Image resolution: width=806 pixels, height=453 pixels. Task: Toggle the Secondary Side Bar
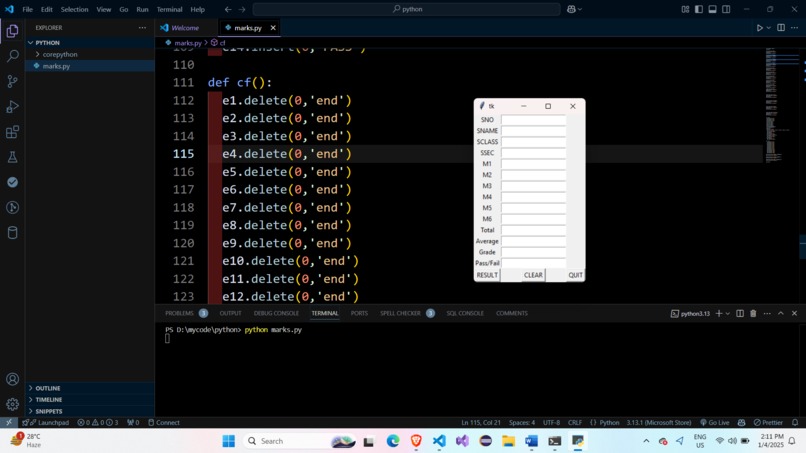(726, 9)
